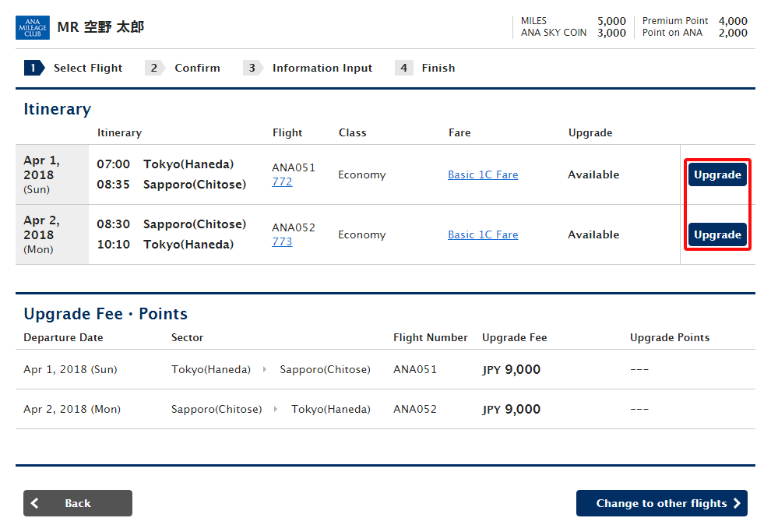The image size is (771, 532).
Task: Go to the Select Flight step
Action: click(88, 68)
